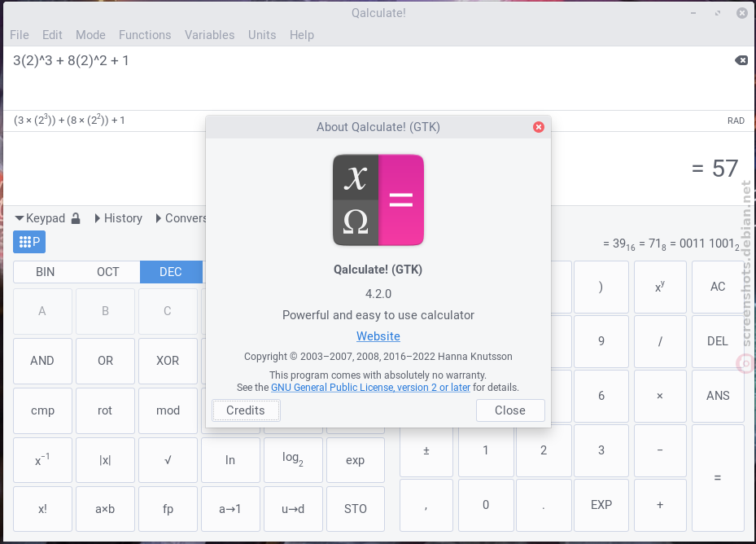Click the comma keypad key
This screenshot has width=756, height=544.
(426, 505)
